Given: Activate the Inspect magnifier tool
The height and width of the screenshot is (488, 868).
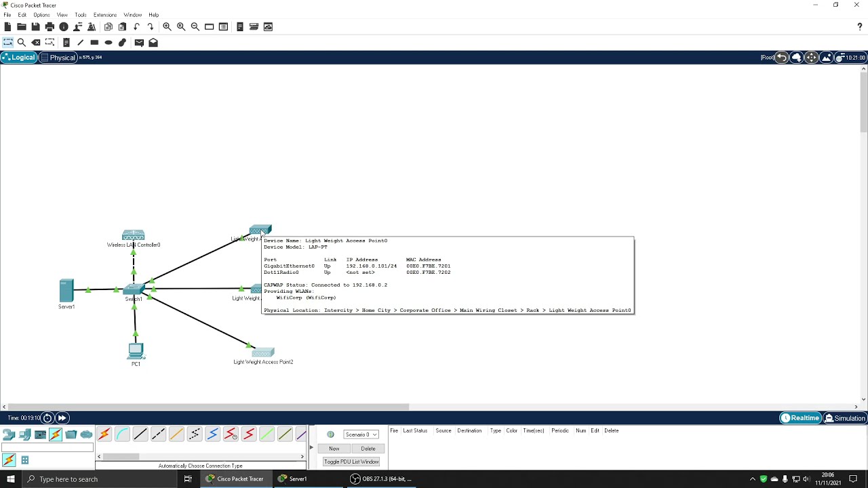Looking at the screenshot, I should click(22, 42).
